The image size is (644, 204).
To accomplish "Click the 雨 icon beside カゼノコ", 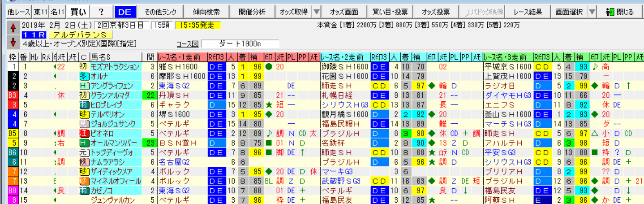I will (x=84, y=191).
